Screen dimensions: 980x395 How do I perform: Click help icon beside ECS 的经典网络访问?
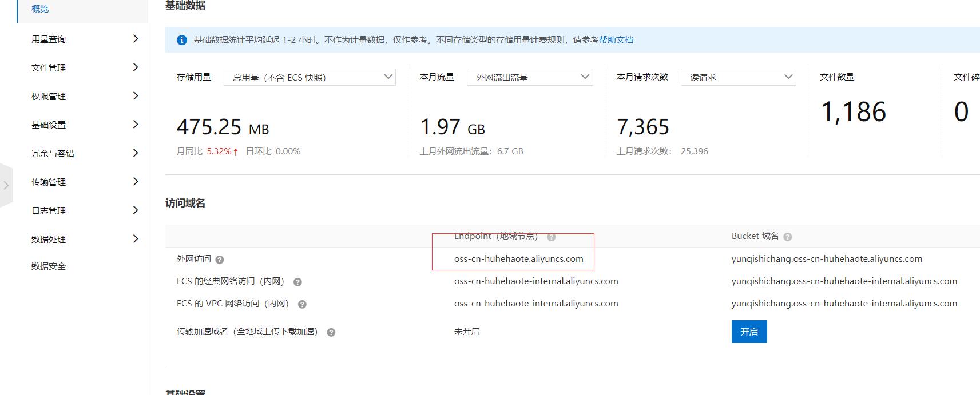(x=297, y=282)
